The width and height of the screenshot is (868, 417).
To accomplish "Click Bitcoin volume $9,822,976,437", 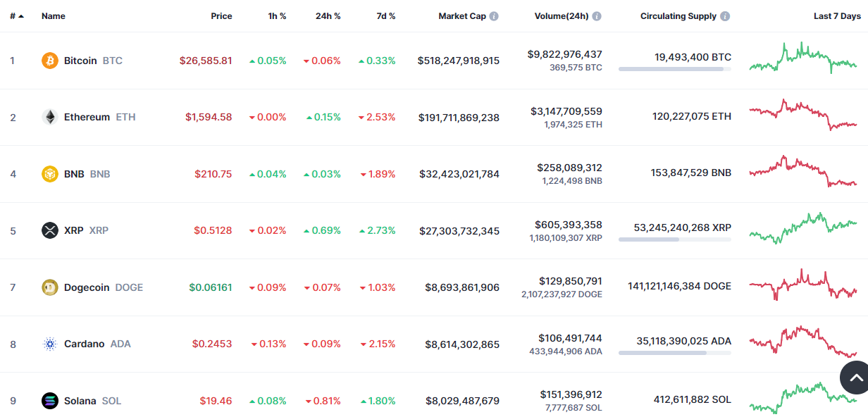I will pyautogui.click(x=565, y=54).
